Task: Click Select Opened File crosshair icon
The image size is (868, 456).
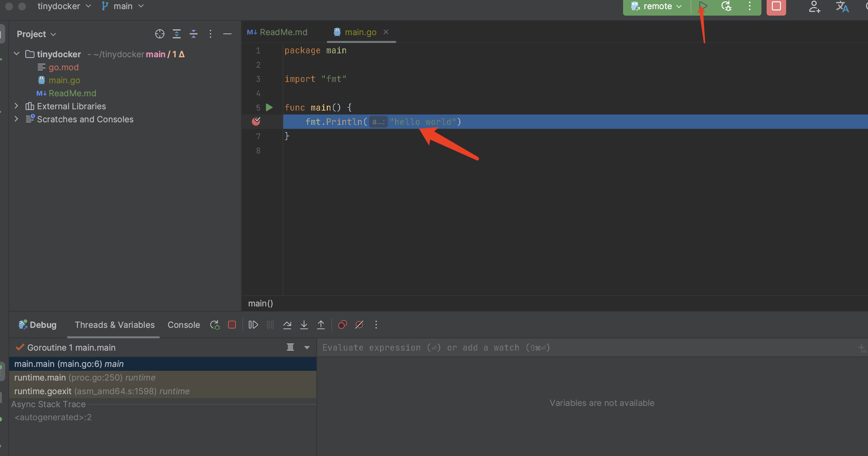Action: 160,34
